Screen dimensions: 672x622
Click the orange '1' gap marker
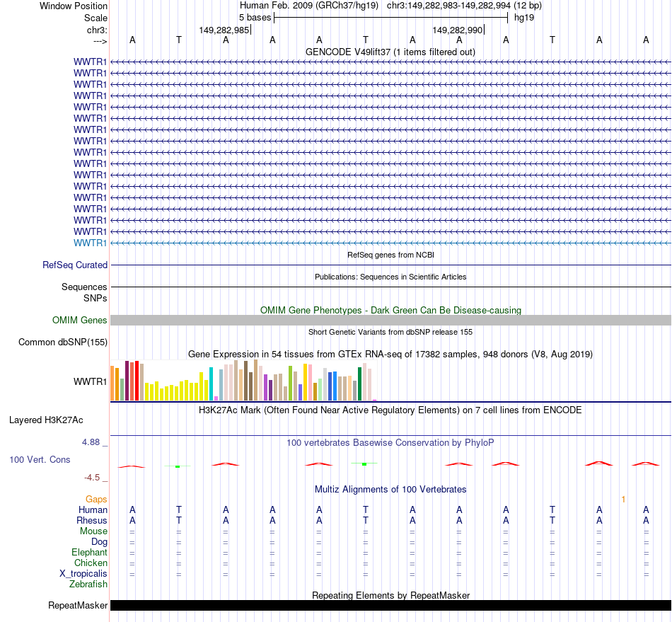coord(623,500)
